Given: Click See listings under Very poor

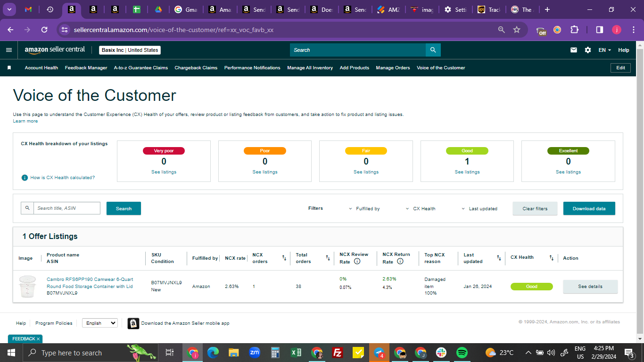Looking at the screenshot, I should 164,172.
